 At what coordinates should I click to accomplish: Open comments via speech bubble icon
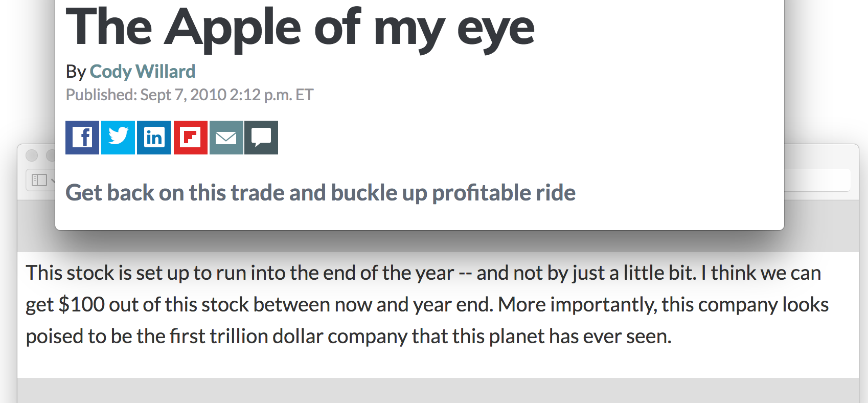(261, 138)
